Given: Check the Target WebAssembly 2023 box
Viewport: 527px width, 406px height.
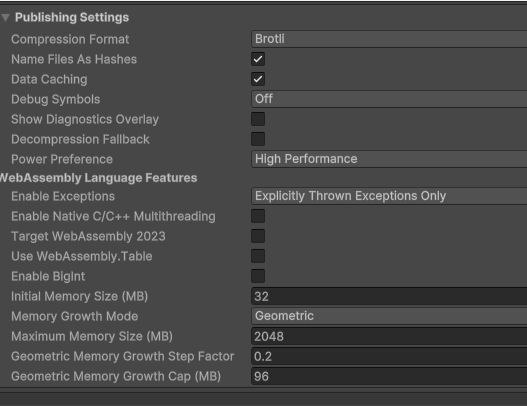Looking at the screenshot, I should [x=258, y=236].
